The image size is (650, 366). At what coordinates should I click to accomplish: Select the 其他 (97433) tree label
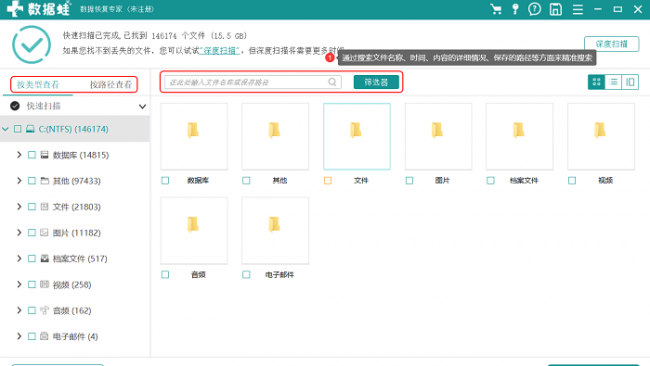tap(77, 181)
